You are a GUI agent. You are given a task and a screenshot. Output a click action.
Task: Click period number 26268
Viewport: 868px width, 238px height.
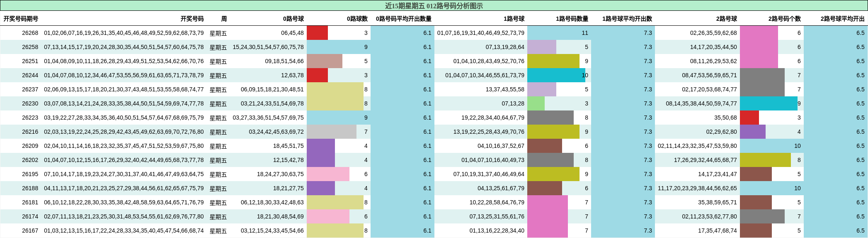[30, 33]
